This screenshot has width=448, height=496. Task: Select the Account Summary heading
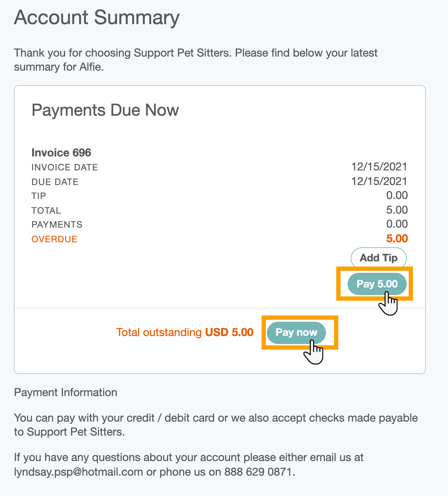coord(97,17)
